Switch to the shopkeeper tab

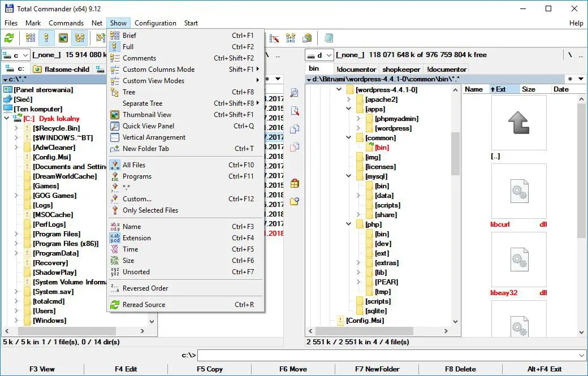(x=401, y=70)
